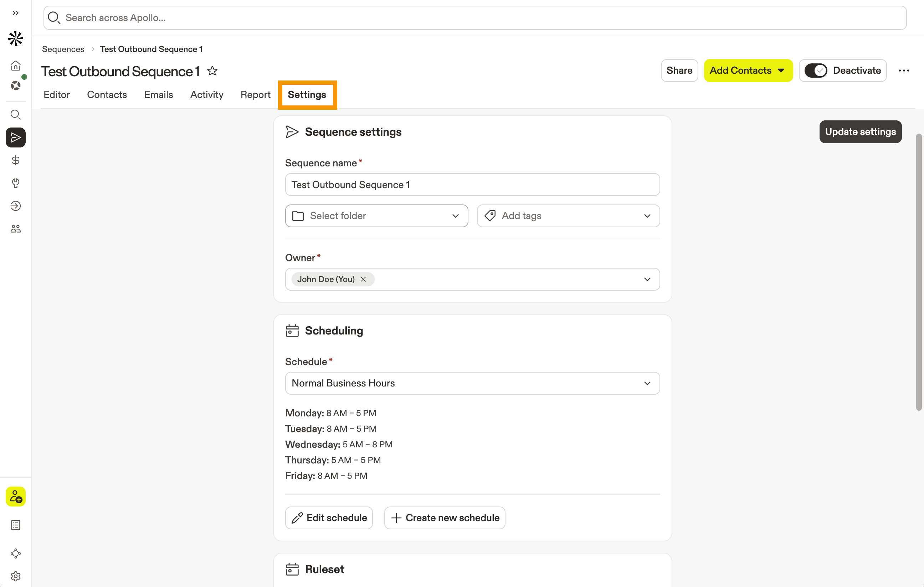
Task: Remove John Doe (You) owner chip
Action: pos(363,279)
